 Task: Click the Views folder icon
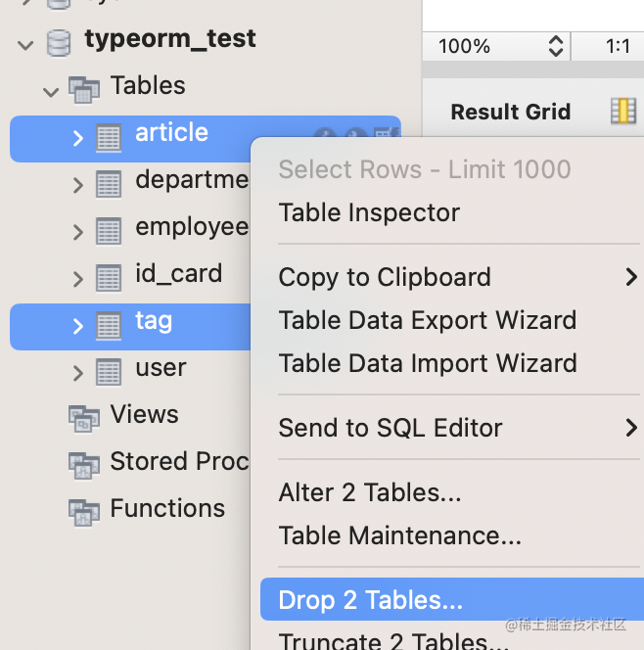pyautogui.click(x=84, y=417)
